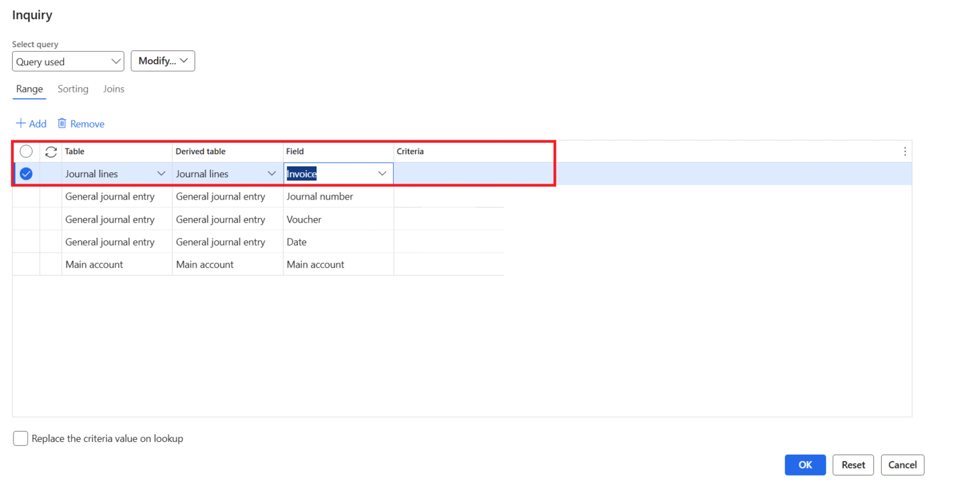Switch to the Sorting tab
The height and width of the screenshot is (482, 980).
73,89
